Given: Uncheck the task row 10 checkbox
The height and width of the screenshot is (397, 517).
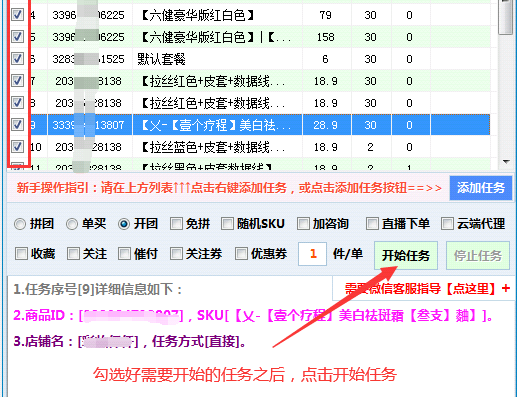Looking at the screenshot, I should pos(17,147).
